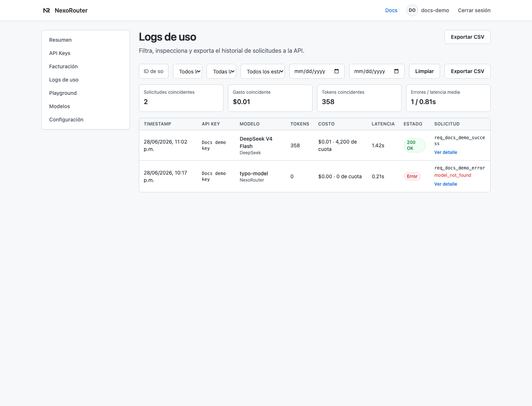
Task: Open Configuración in sidebar
Action: click(86, 120)
